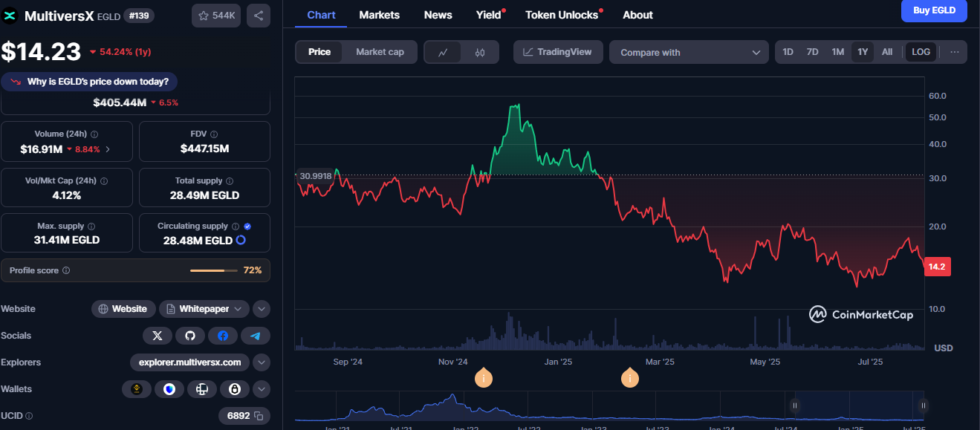
Task: Open the Yield tab
Action: tap(489, 15)
